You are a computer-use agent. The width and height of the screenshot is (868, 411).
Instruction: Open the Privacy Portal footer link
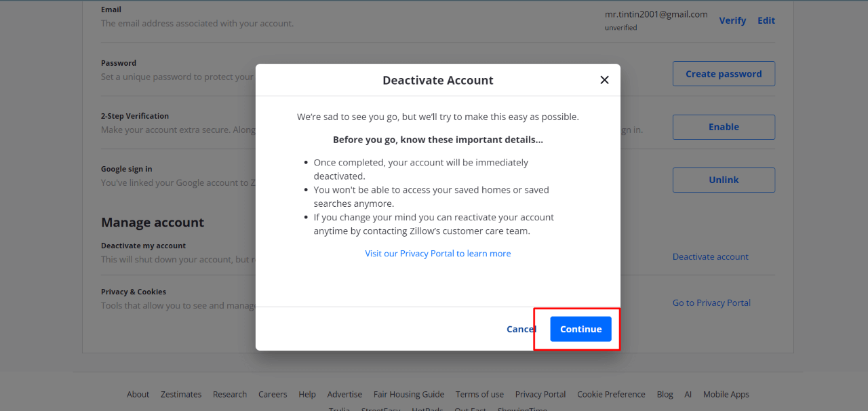(540, 394)
